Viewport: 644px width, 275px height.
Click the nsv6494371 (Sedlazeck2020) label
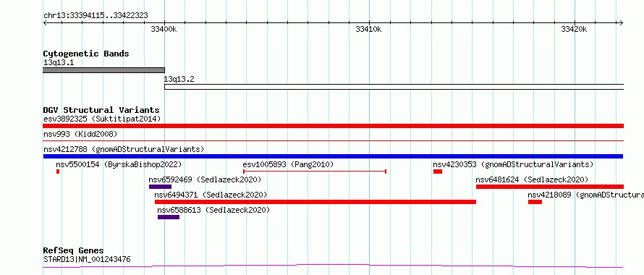(211, 195)
